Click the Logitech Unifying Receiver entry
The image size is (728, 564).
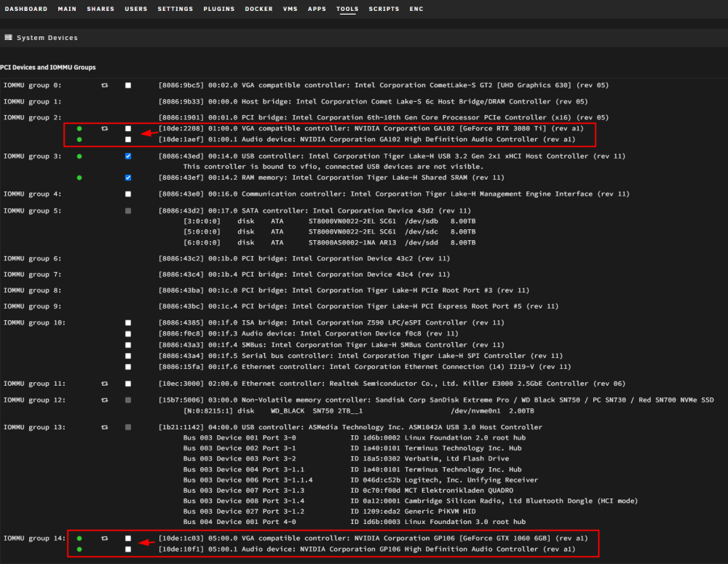tap(360, 480)
